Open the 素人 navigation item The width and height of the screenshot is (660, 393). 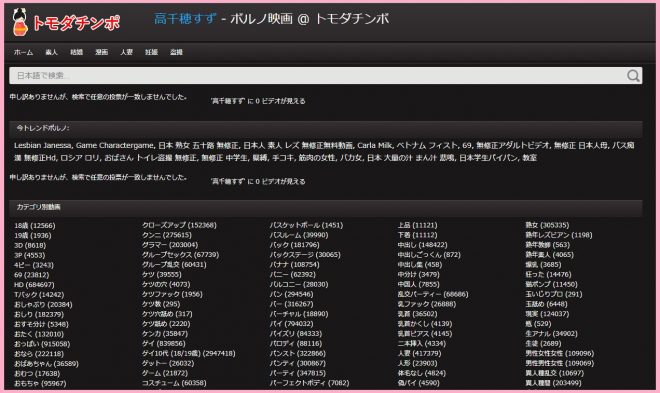pyautogui.click(x=51, y=52)
